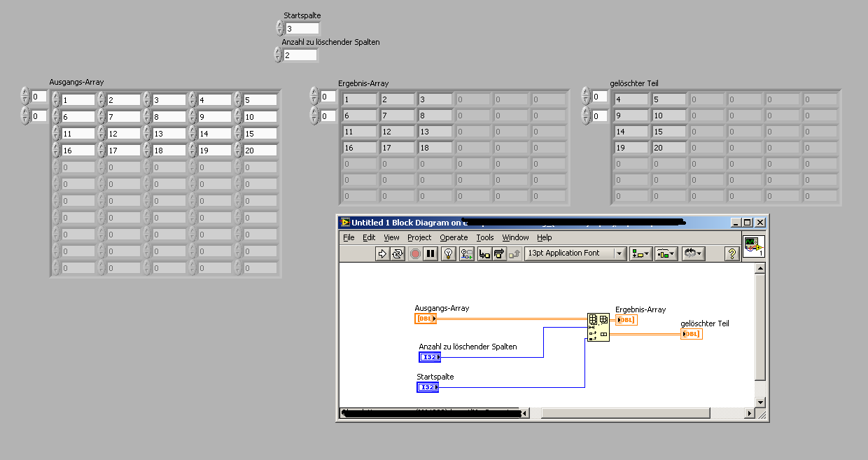868x460 pixels.
Task: Click the Startspalte increment/decrement stepper
Action: [x=280, y=28]
